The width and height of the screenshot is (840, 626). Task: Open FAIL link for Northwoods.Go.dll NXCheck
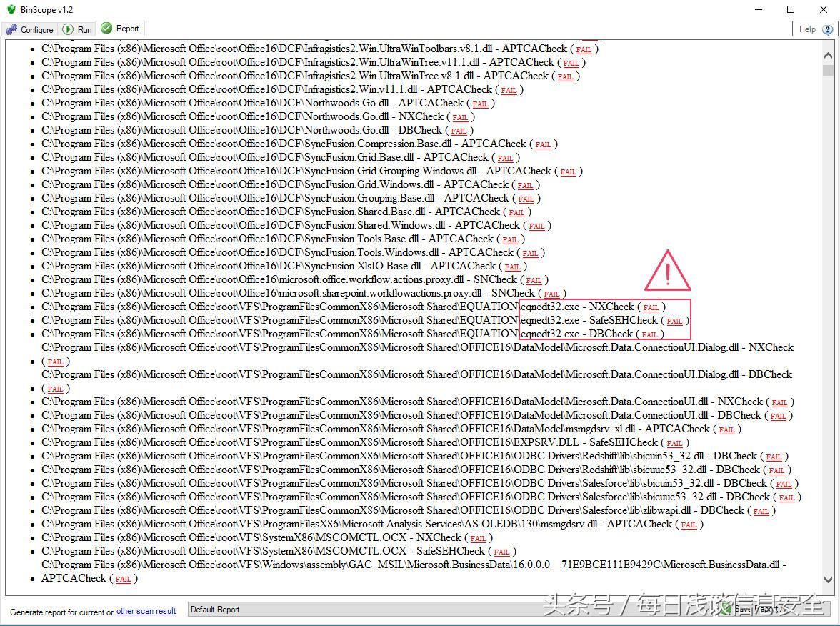[460, 117]
